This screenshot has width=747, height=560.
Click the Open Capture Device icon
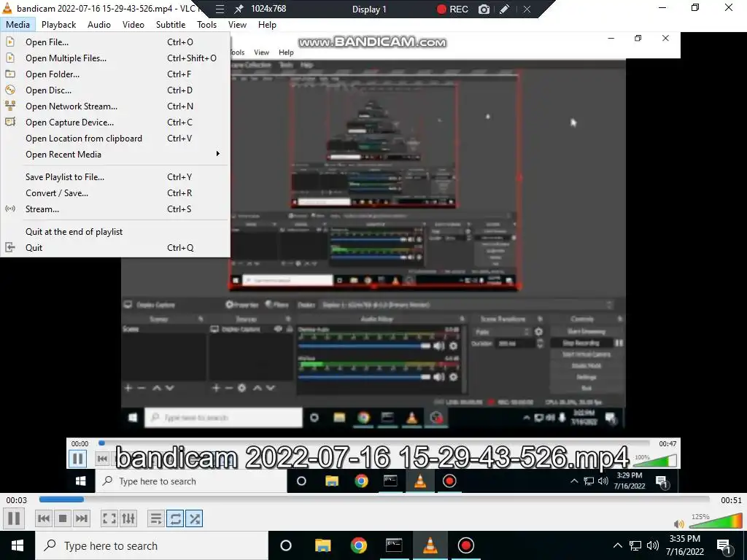[10, 122]
